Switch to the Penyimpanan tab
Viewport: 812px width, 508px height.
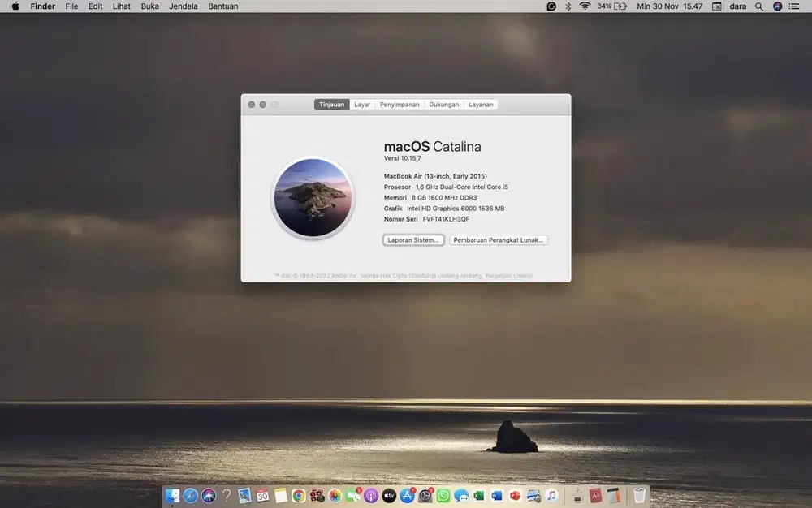pyautogui.click(x=400, y=104)
